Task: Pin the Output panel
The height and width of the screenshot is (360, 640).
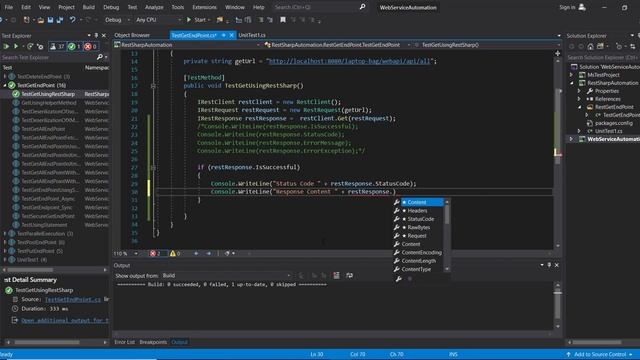Action: (549, 265)
